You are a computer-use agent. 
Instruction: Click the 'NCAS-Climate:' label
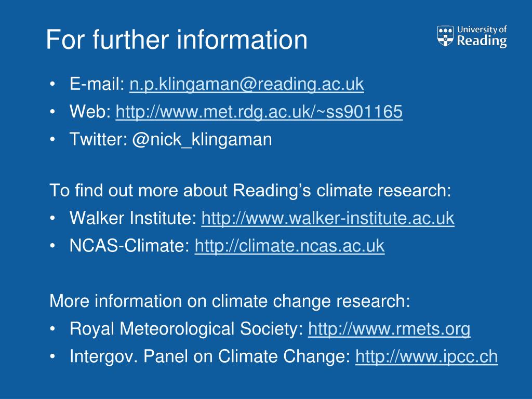pos(129,246)
